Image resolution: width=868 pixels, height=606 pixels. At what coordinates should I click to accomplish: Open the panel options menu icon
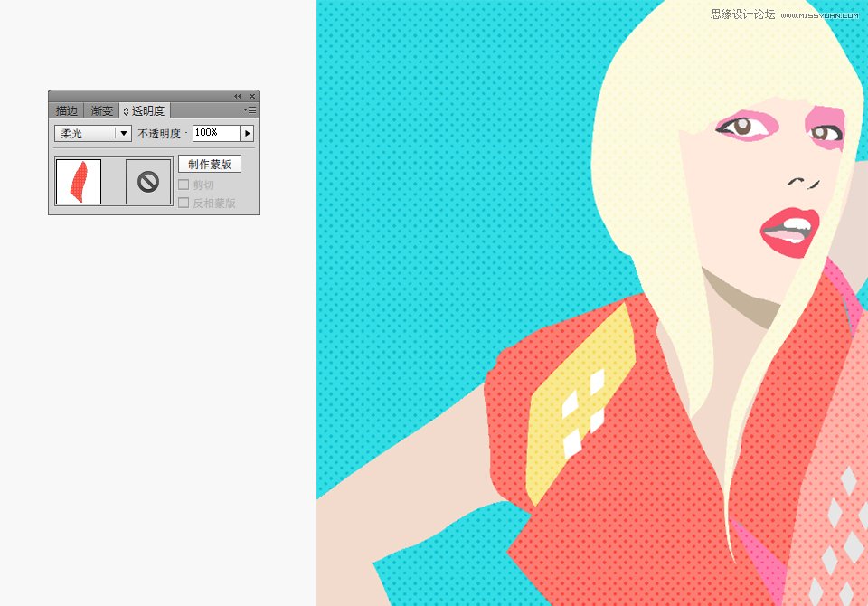[x=250, y=110]
